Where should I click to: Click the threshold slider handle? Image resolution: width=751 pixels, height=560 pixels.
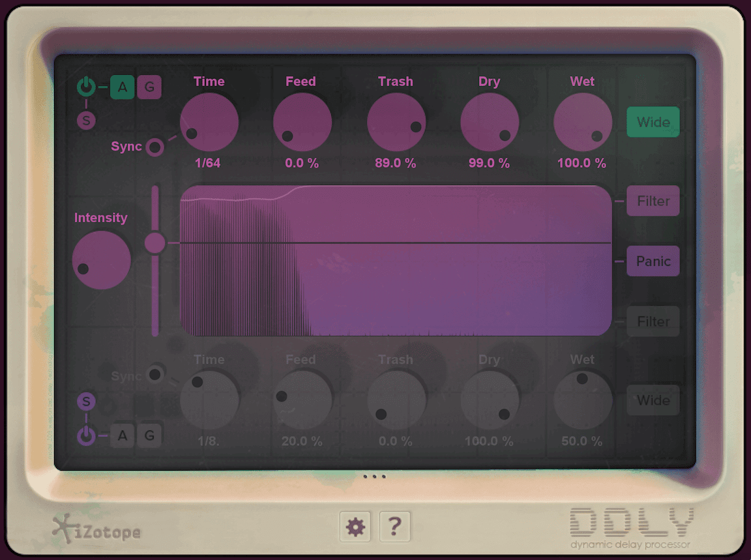point(155,243)
